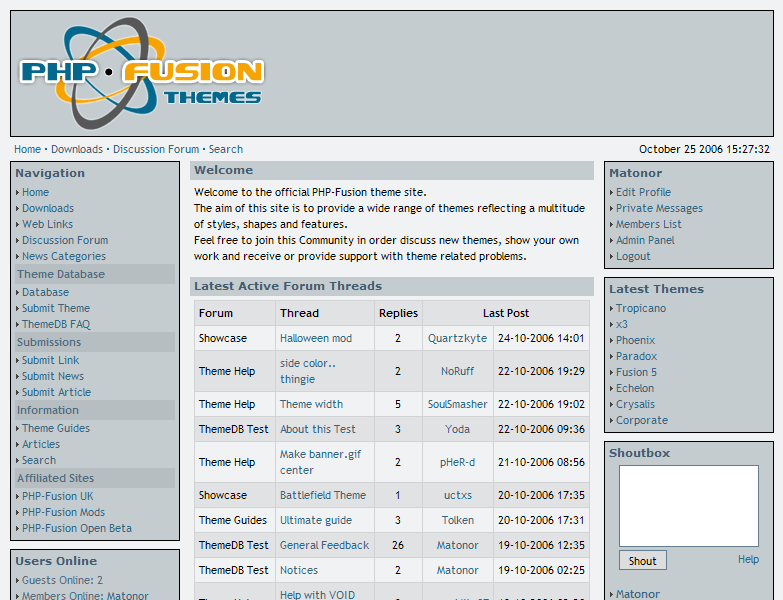Open the Notices thread
This screenshot has width=783, height=600.
click(x=299, y=570)
